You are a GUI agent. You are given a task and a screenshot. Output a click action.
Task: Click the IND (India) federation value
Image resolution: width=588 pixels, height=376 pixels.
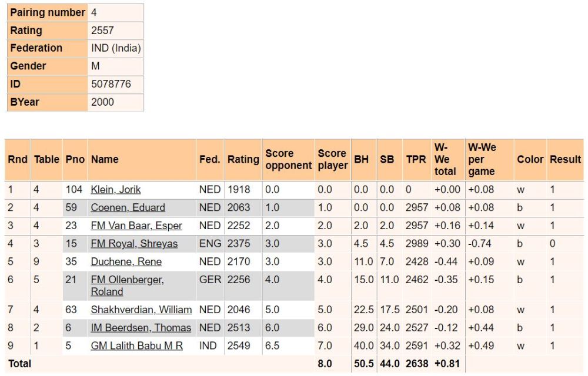point(116,48)
